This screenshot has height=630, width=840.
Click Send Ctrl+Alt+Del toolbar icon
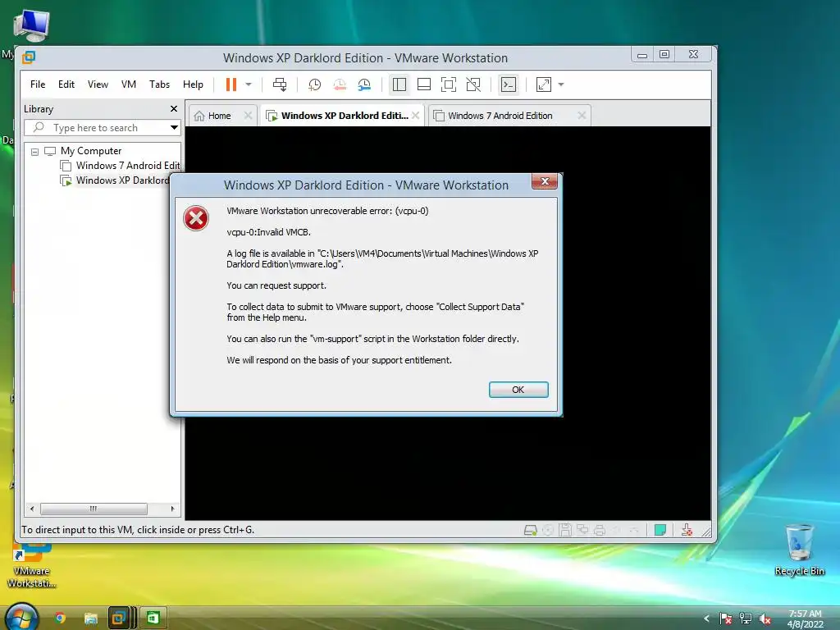(x=280, y=84)
